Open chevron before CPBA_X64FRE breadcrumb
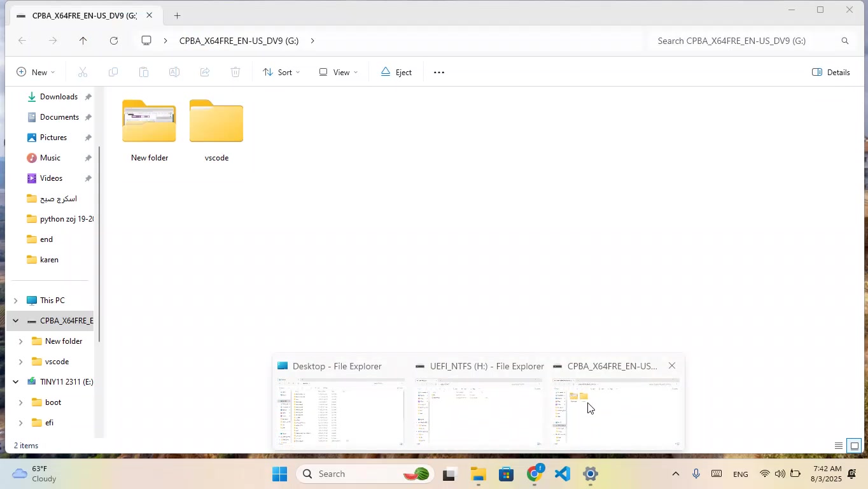This screenshot has width=868, height=489. (166, 41)
